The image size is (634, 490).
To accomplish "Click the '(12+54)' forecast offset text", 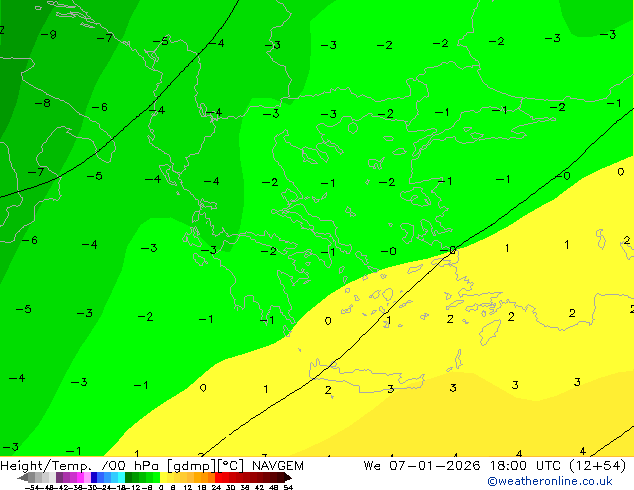I will [598, 466].
